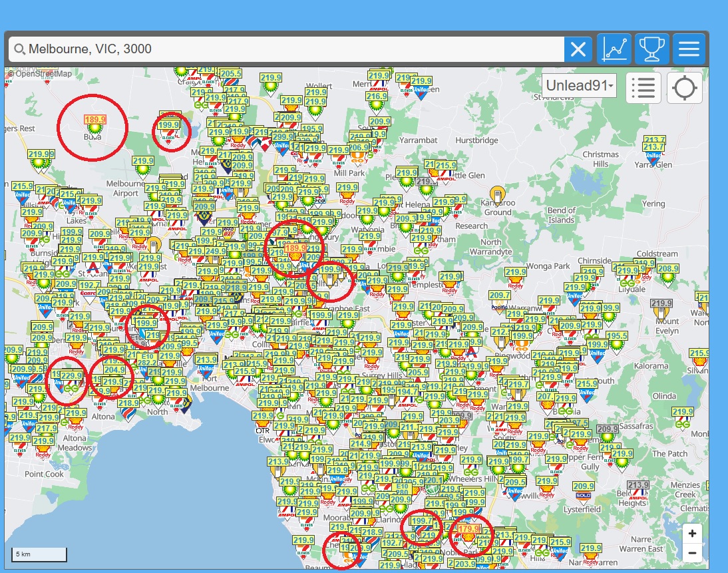Open the trophy rankings icon
The image size is (728, 573).
pyautogui.click(x=652, y=49)
